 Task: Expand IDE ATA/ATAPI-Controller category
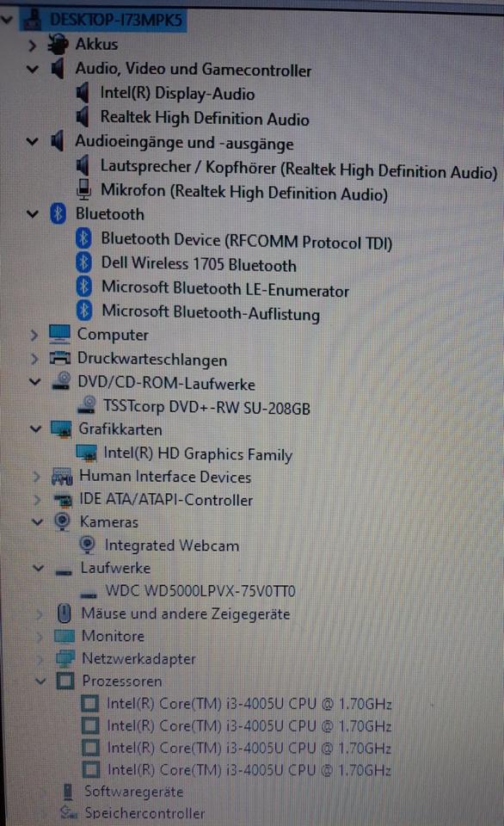[x=37, y=499]
